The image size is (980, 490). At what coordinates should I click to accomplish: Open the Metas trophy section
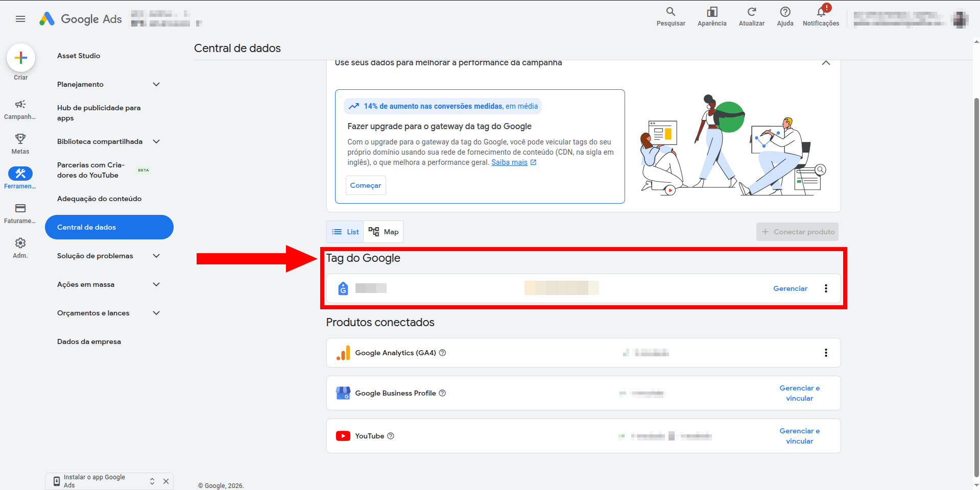[20, 144]
